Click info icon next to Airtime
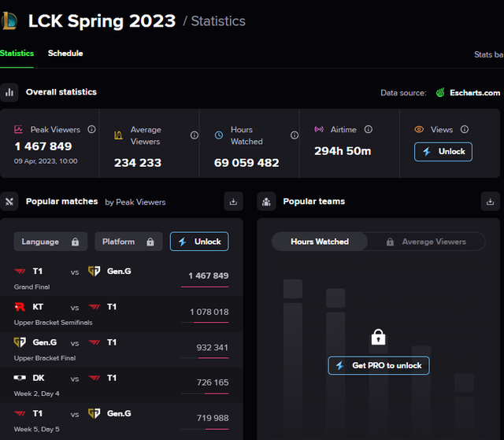504x440 pixels. click(x=369, y=129)
